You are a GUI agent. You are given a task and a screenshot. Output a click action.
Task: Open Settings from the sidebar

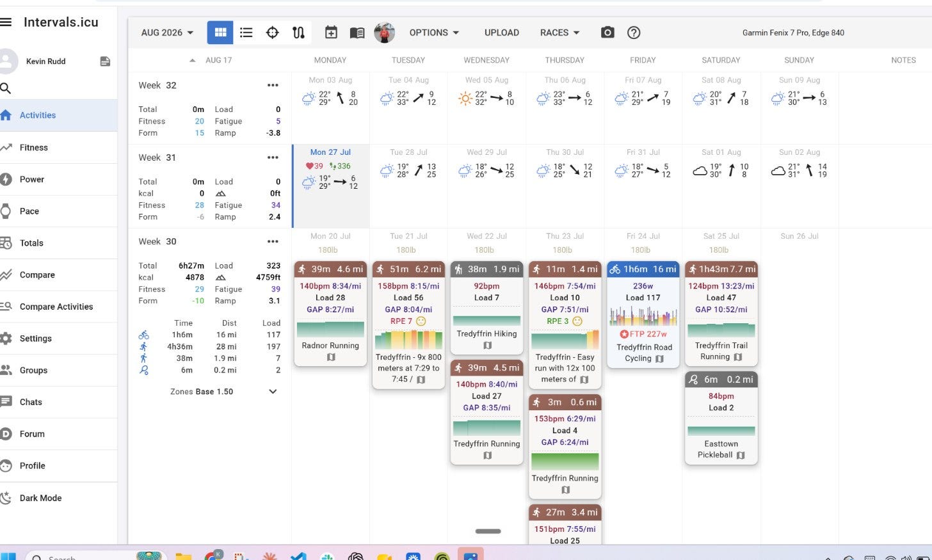[58, 339]
